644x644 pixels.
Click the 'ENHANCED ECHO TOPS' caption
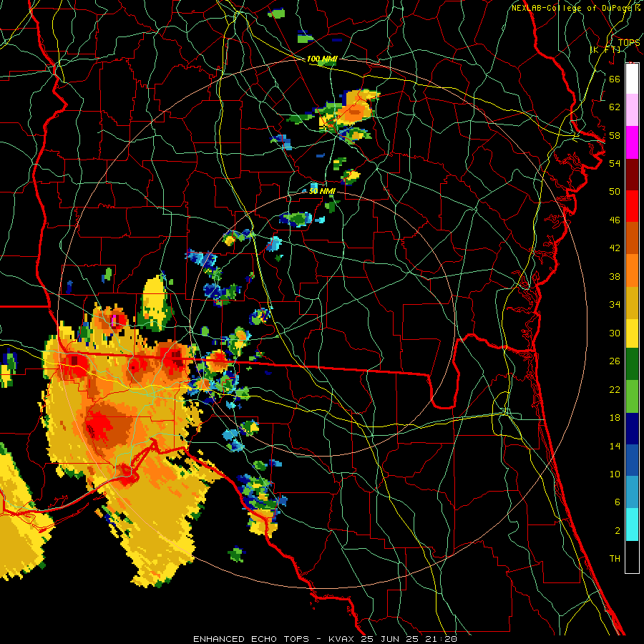pyautogui.click(x=251, y=639)
